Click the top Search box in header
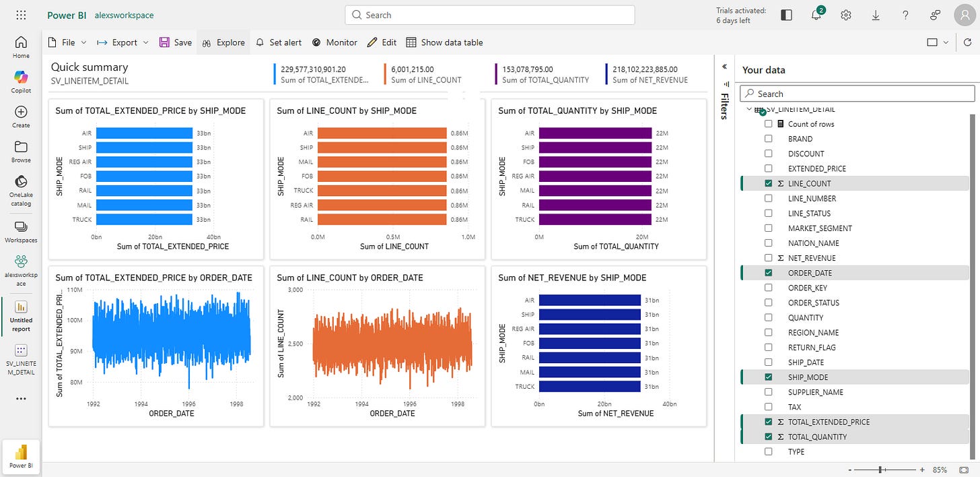The height and width of the screenshot is (477, 980). pos(490,15)
